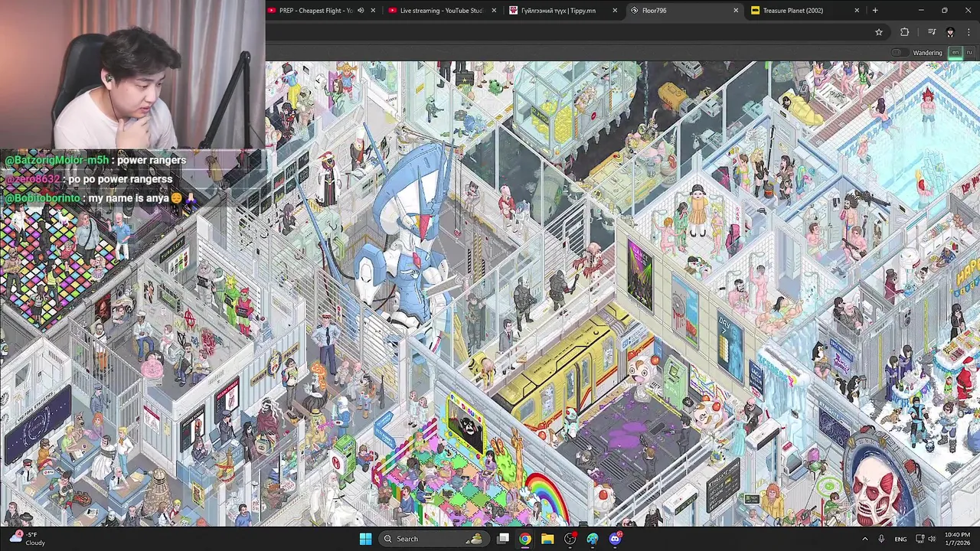This screenshot has height=551, width=980.
Task: Open the media controls icon in toolbar
Action: click(932, 32)
